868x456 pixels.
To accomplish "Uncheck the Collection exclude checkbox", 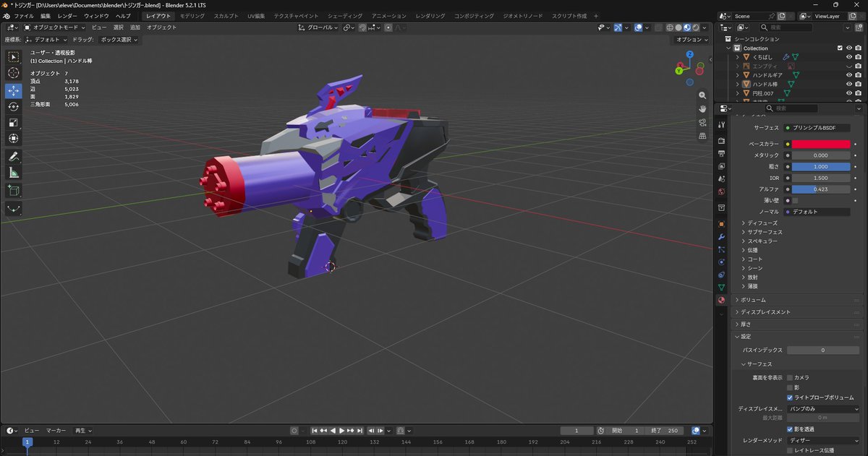I will coord(840,48).
